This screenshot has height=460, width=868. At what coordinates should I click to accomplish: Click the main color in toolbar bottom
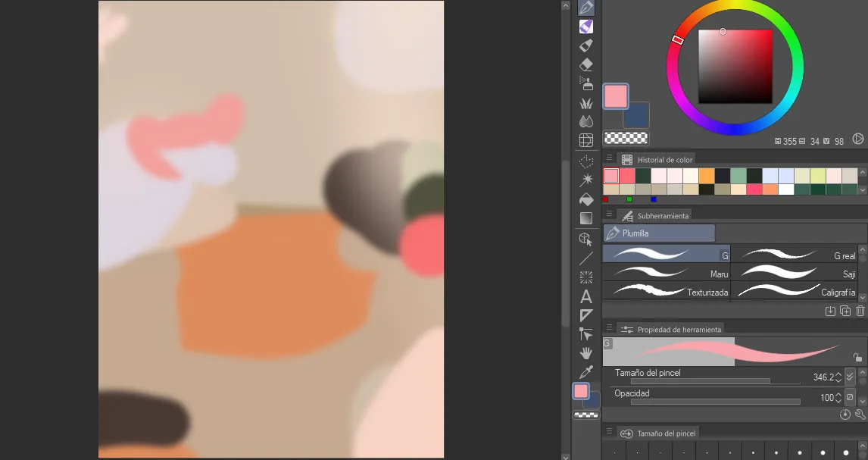[x=581, y=391]
